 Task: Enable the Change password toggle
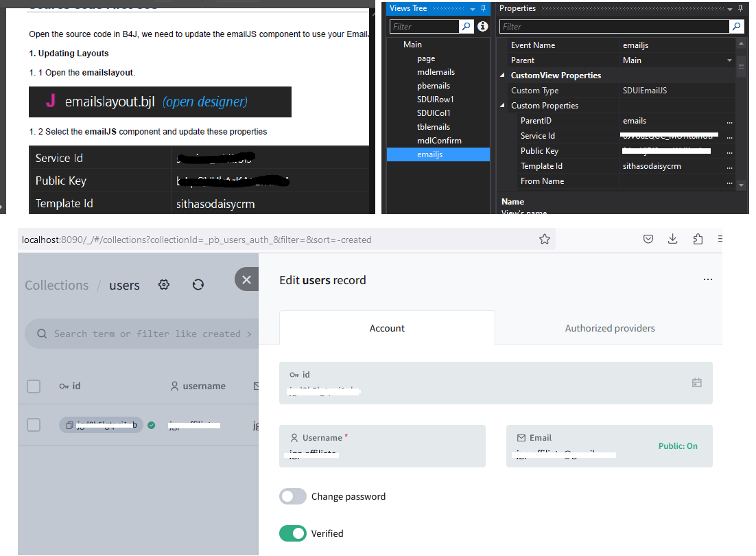click(x=293, y=496)
